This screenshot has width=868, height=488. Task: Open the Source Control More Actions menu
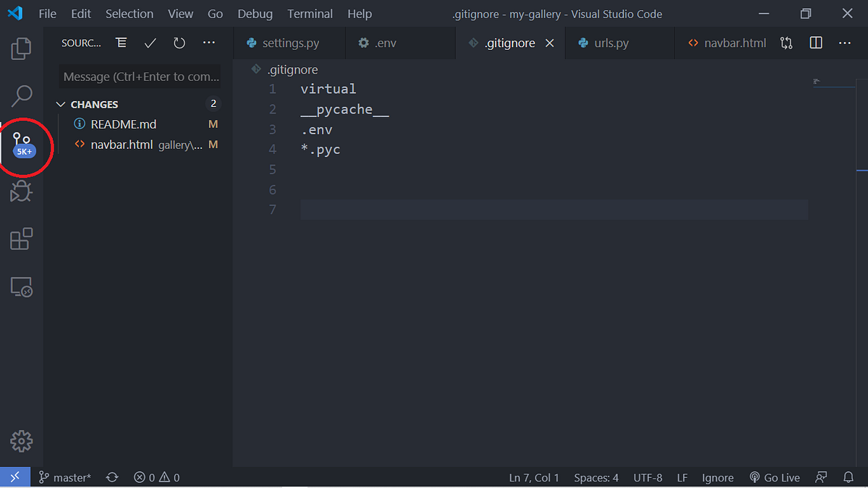208,43
